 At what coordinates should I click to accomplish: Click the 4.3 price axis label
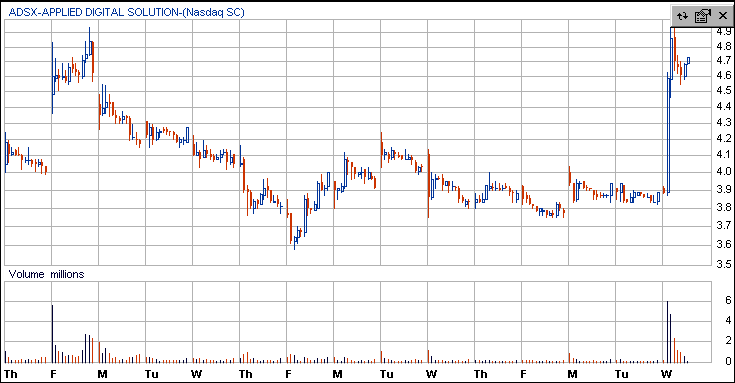(724, 122)
